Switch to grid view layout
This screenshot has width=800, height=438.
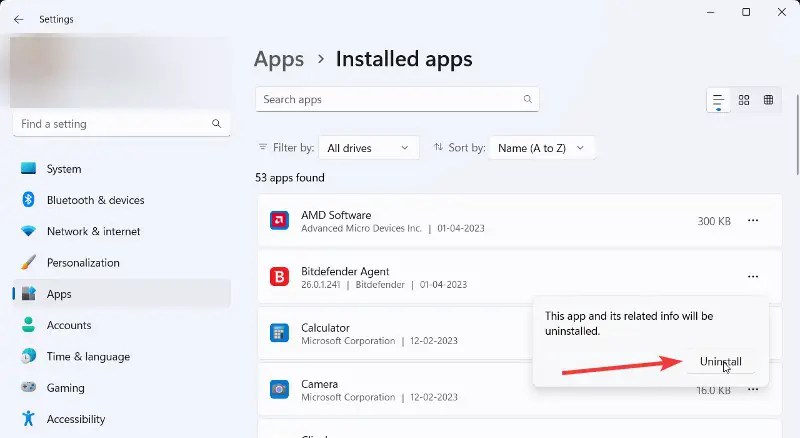pos(744,100)
